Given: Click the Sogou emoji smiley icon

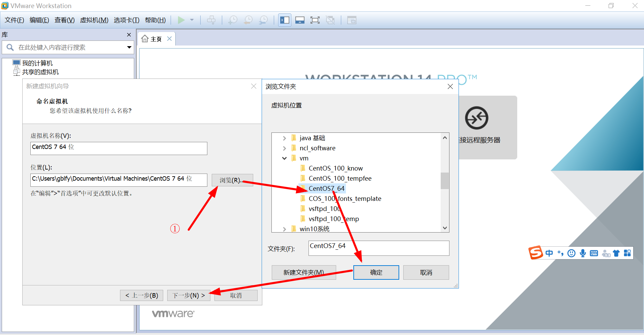Looking at the screenshot, I should [572, 253].
